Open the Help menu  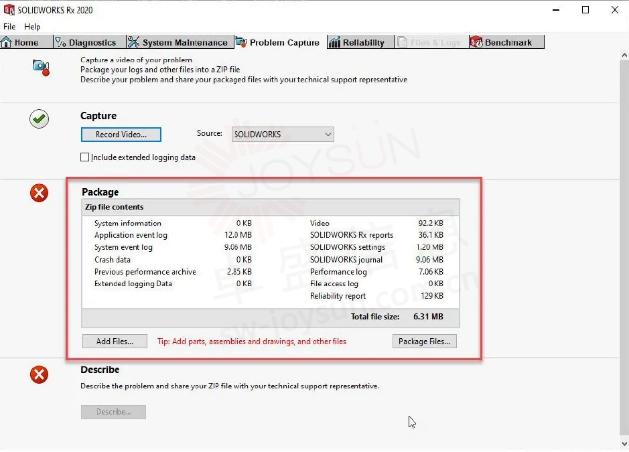click(x=32, y=26)
